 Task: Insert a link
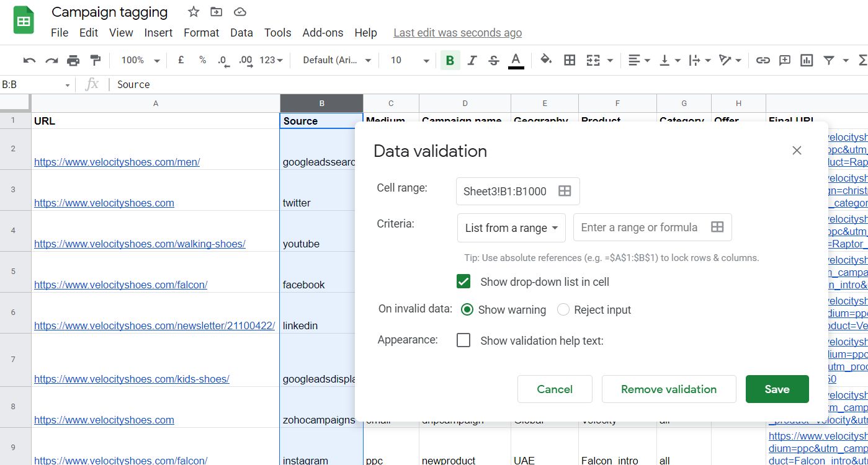pyautogui.click(x=763, y=60)
